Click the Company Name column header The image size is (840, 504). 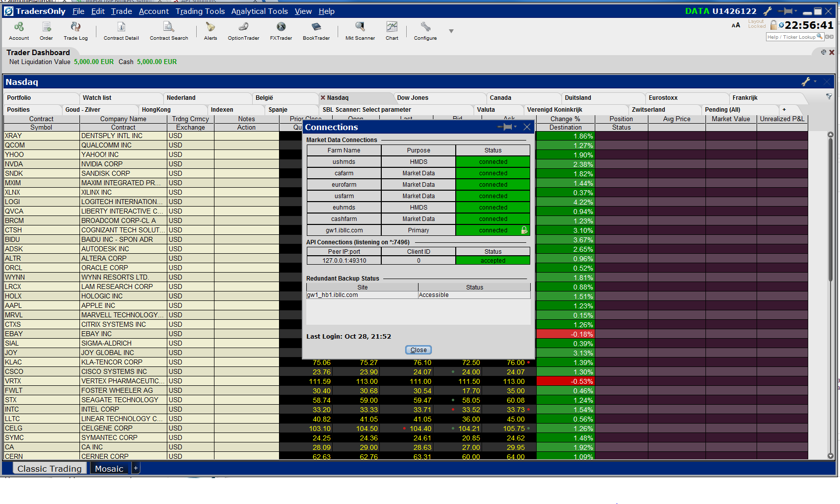click(x=123, y=119)
